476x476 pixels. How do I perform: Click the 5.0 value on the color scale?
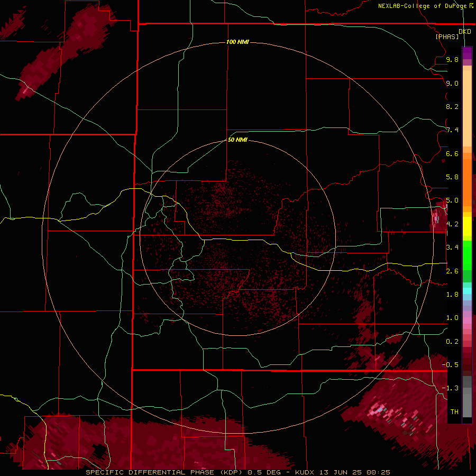pos(452,200)
